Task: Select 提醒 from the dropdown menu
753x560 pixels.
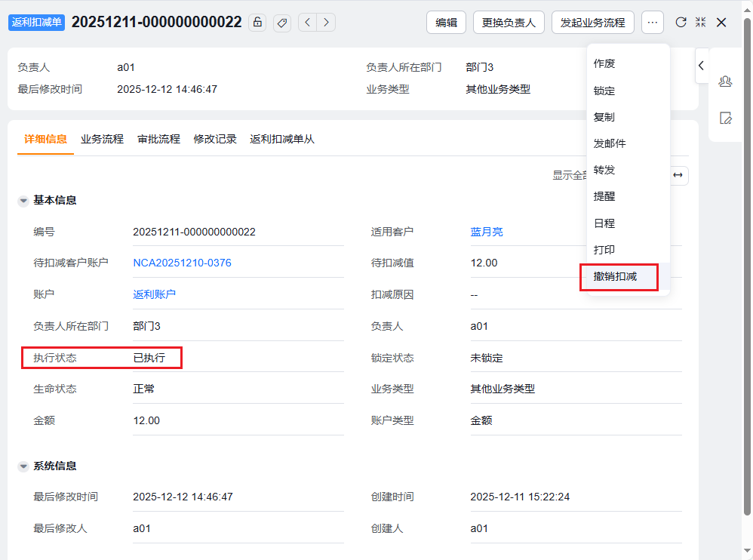Action: (629, 196)
